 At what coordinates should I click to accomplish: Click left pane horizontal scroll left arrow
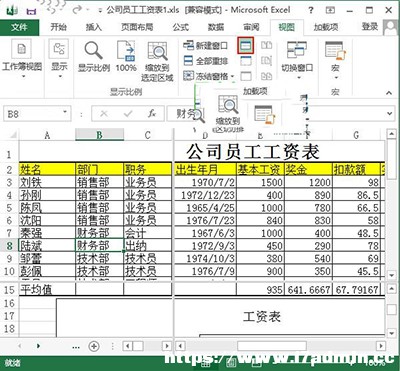click(127, 346)
